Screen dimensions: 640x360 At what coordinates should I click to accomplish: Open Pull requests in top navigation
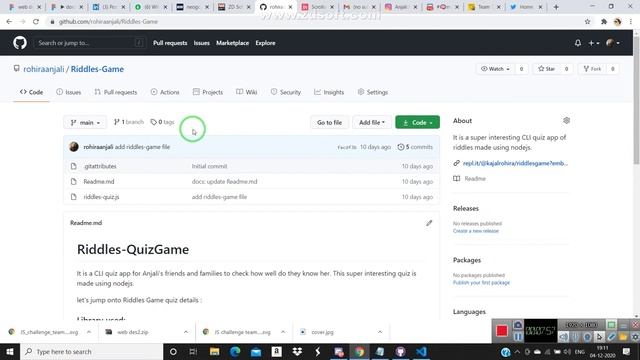pos(170,43)
